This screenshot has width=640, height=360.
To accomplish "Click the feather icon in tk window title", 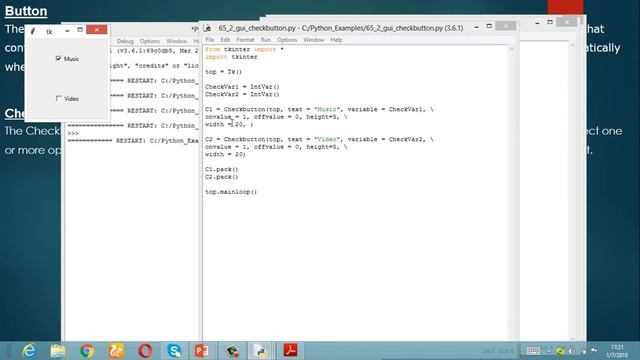I will pos(33,31).
